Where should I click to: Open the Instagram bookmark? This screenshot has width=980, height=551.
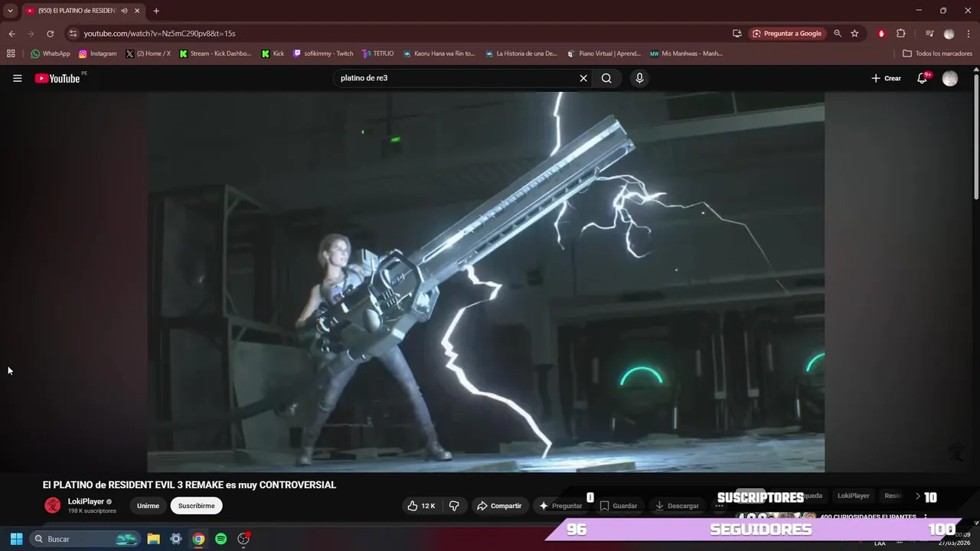98,54
